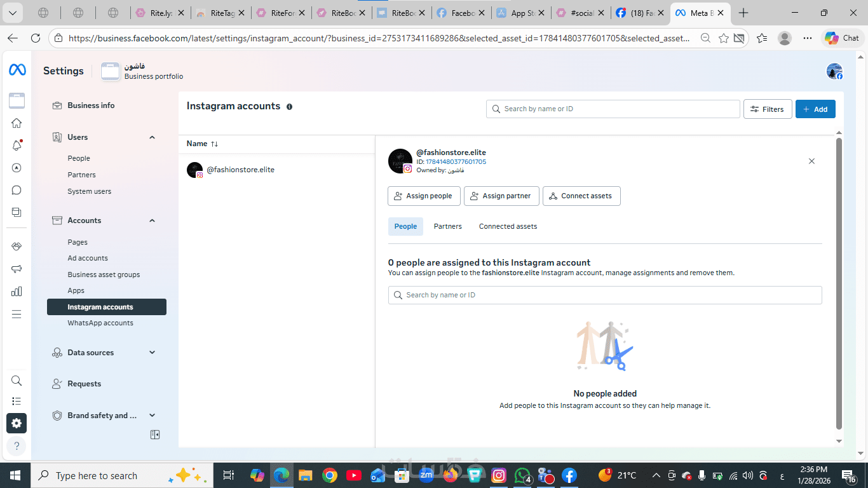Bookmark this page with the star icon
This screenshot has width=868, height=488.
point(723,38)
